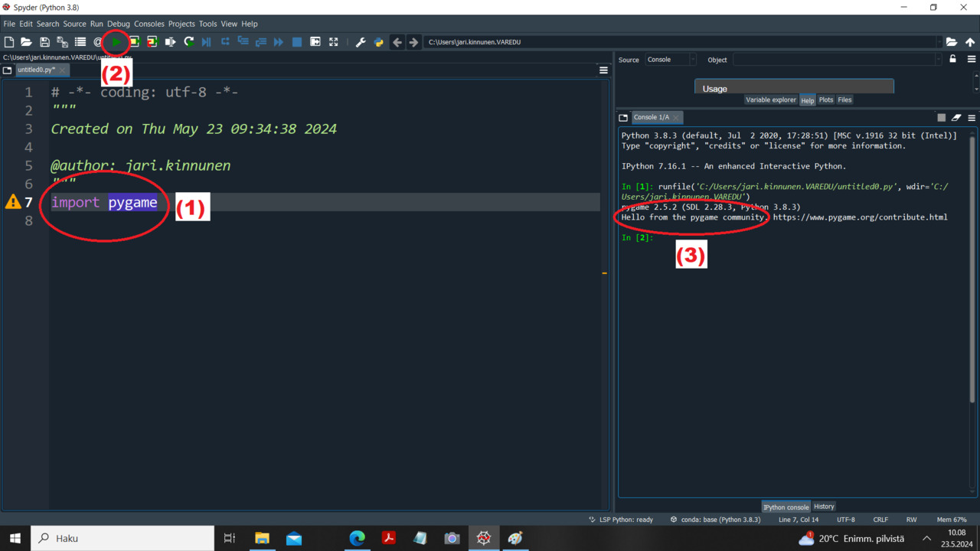980x551 pixels.
Task: Open the working directory path dropdown
Action: pyautogui.click(x=939, y=42)
